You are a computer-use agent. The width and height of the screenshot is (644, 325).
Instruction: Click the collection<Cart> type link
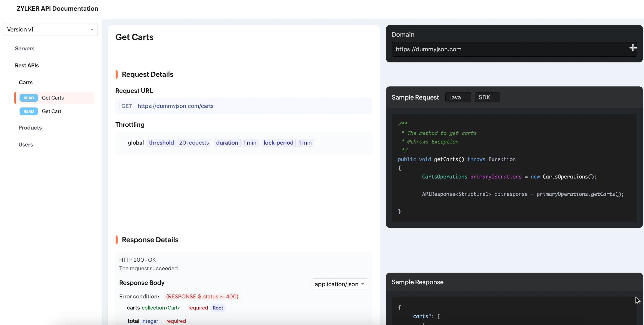(x=161, y=308)
